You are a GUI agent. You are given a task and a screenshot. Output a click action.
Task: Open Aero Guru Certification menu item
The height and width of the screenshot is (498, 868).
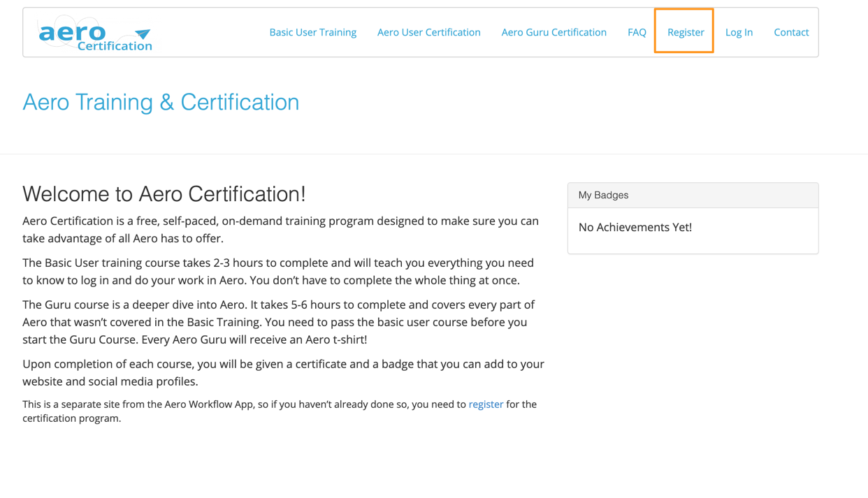554,32
